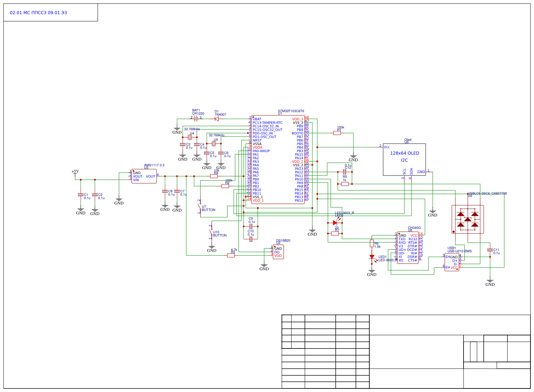Click the U7 BUTTON switch symbol
Viewport: 534px width, 392px height.
pyautogui.click(x=200, y=207)
